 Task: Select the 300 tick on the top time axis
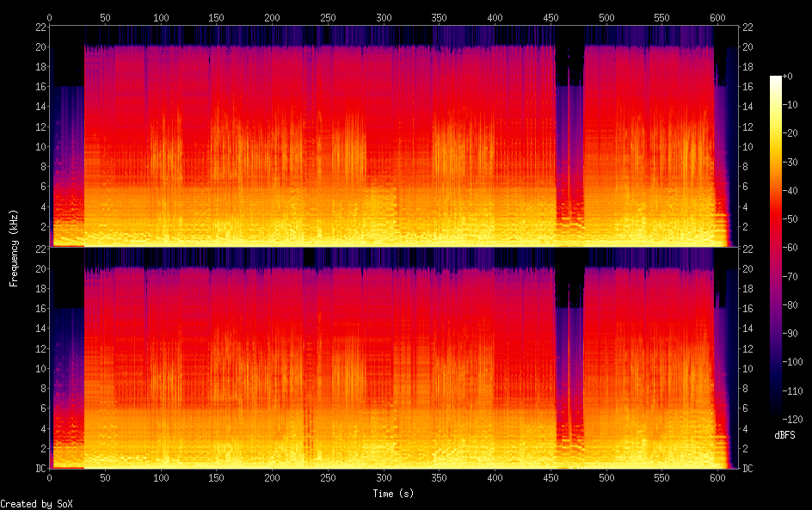tap(384, 17)
